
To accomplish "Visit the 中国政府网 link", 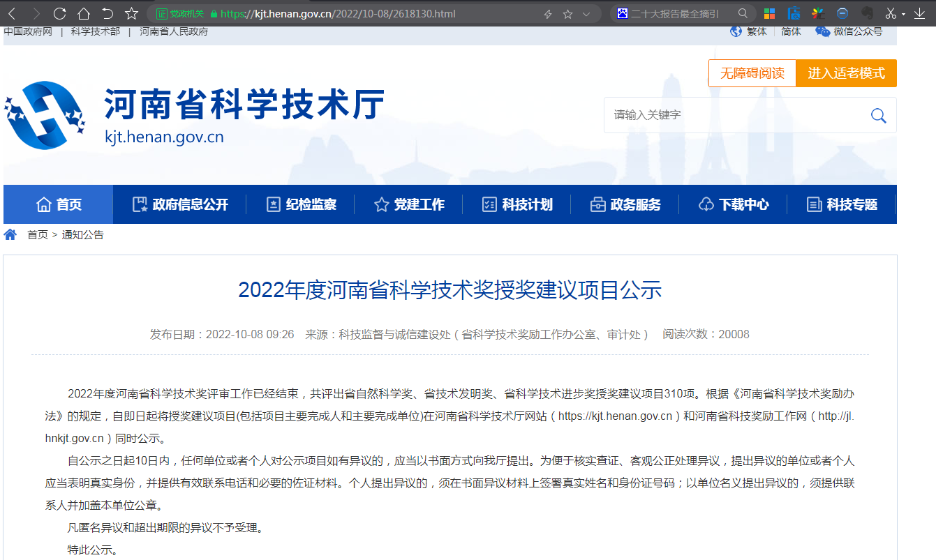I will coord(28,31).
